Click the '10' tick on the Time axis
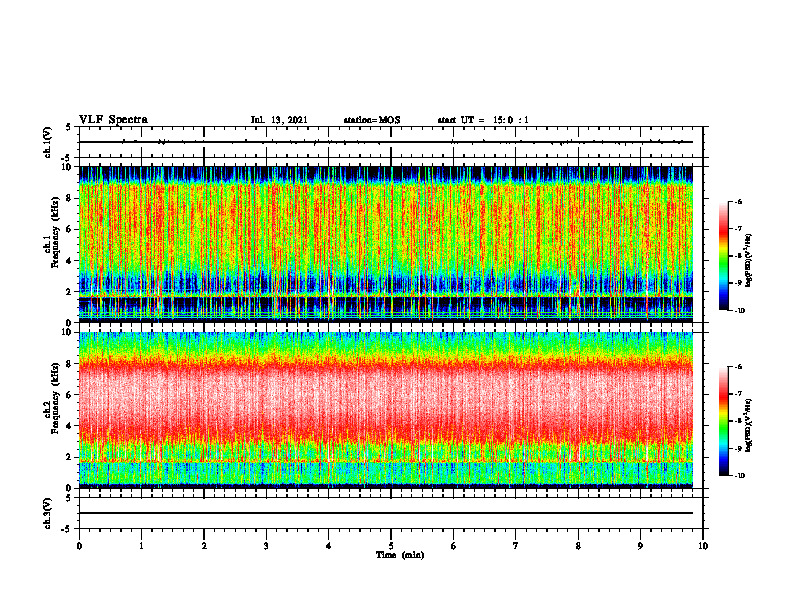Viewport: 792px width, 612px height. pos(703,546)
